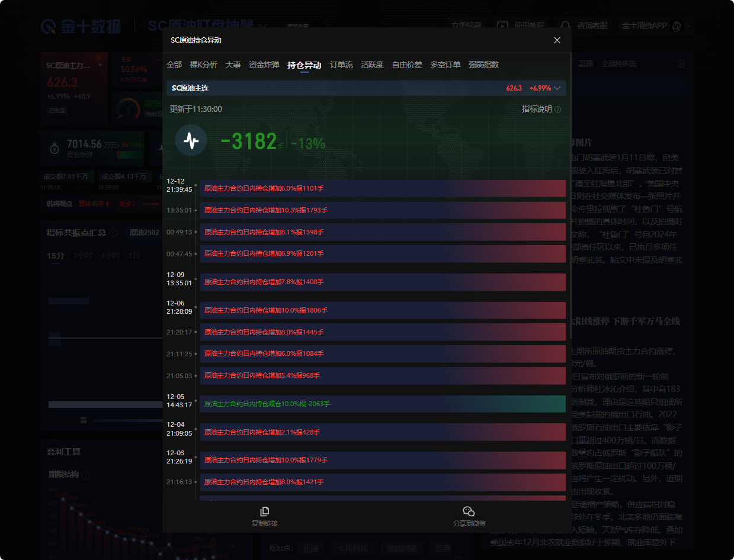Click the row 持仓增加2.1%报428手
The height and width of the screenshot is (560, 734).
coord(383,432)
